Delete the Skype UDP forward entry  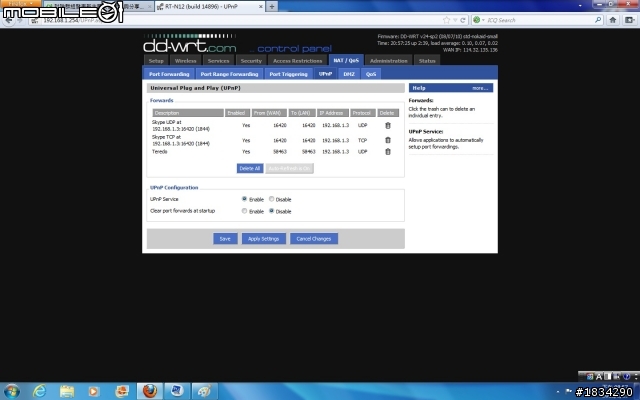tap(388, 126)
